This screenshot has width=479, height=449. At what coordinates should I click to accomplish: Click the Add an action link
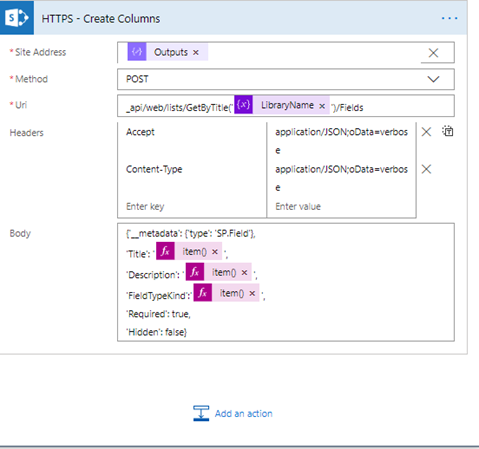pyautogui.click(x=244, y=414)
